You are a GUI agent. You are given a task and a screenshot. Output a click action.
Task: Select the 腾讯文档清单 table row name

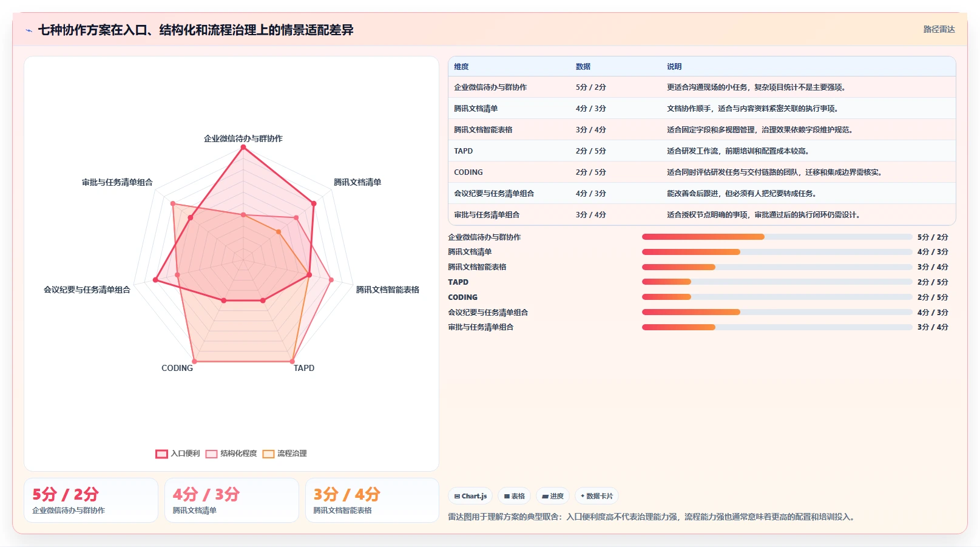(476, 109)
